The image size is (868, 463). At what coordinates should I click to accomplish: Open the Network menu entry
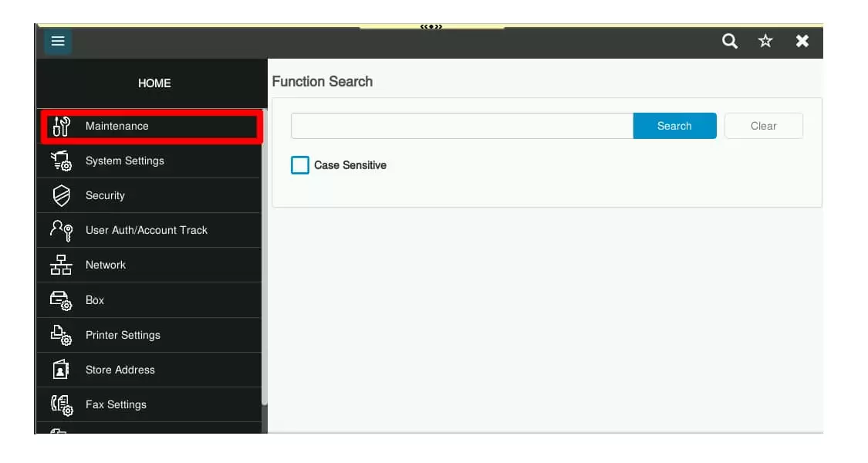tap(149, 265)
